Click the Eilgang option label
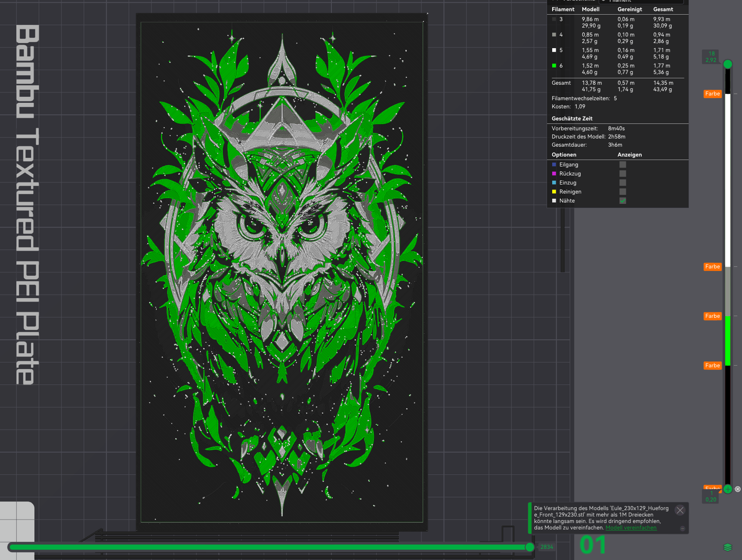This screenshot has height=560, width=742. tap(569, 165)
